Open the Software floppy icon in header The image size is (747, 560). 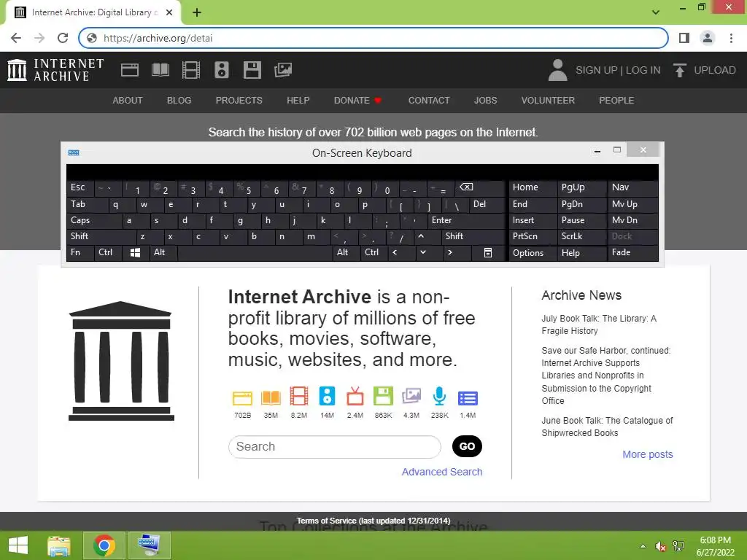click(x=252, y=70)
